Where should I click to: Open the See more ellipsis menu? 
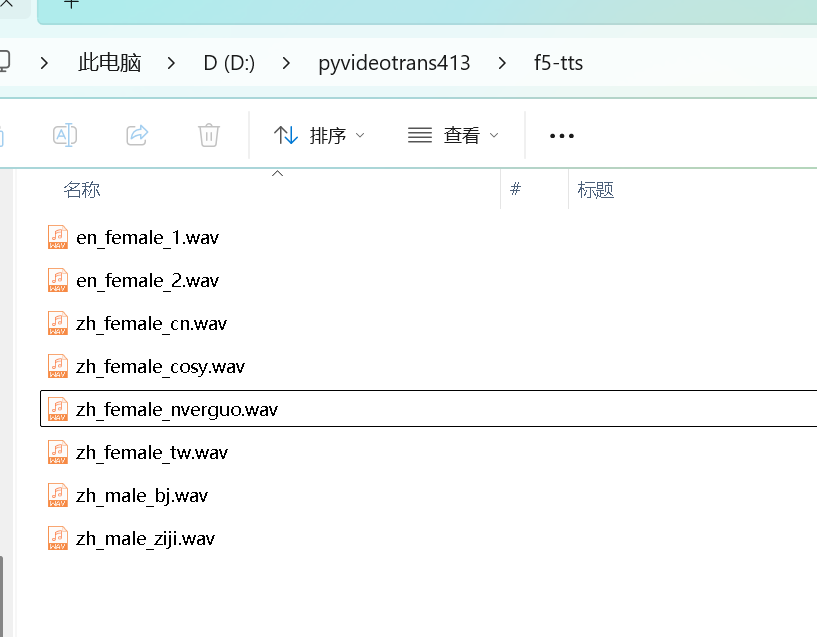coord(562,136)
